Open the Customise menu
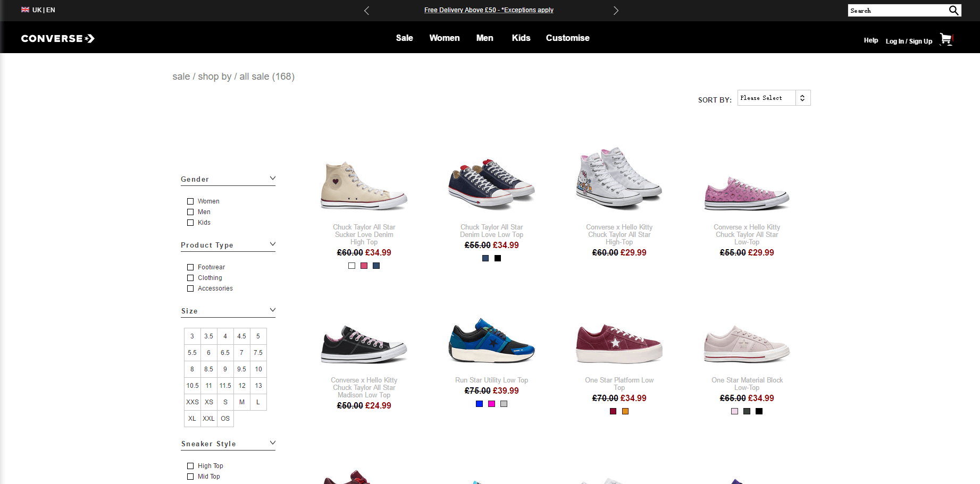 point(568,38)
